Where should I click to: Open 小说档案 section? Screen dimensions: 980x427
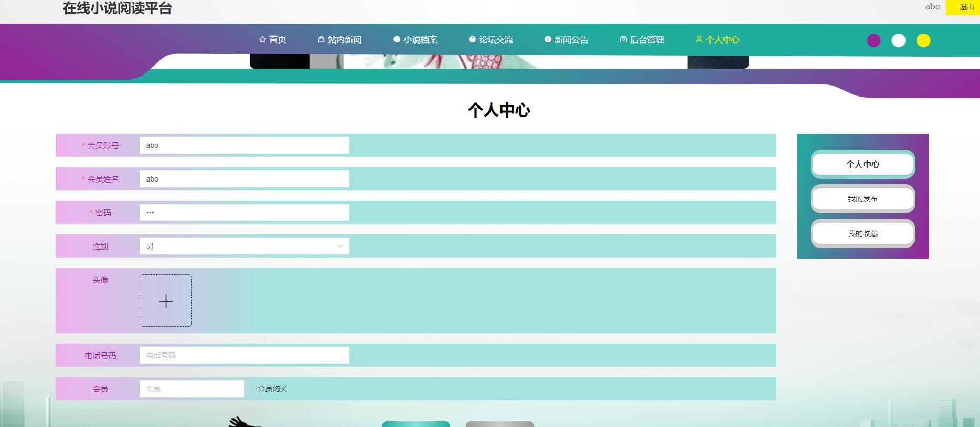pyautogui.click(x=416, y=39)
